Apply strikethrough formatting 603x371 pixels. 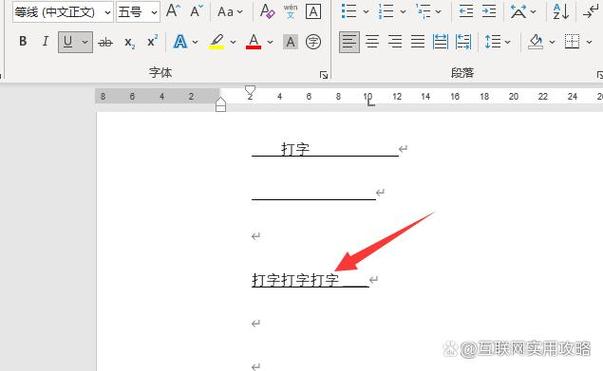tap(105, 42)
